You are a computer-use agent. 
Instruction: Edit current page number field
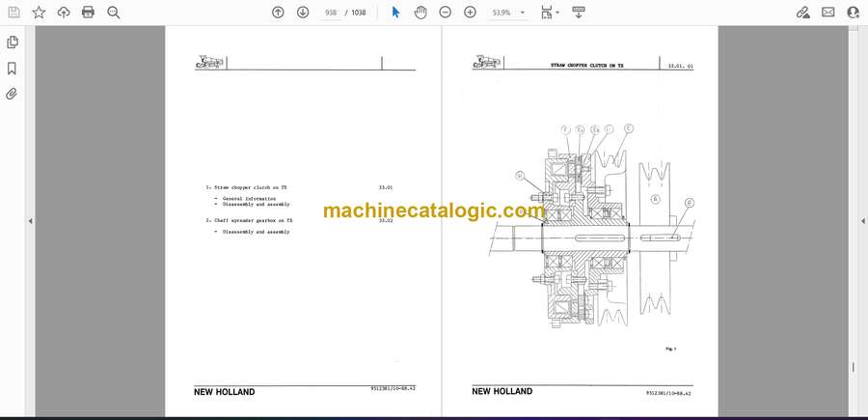point(331,13)
